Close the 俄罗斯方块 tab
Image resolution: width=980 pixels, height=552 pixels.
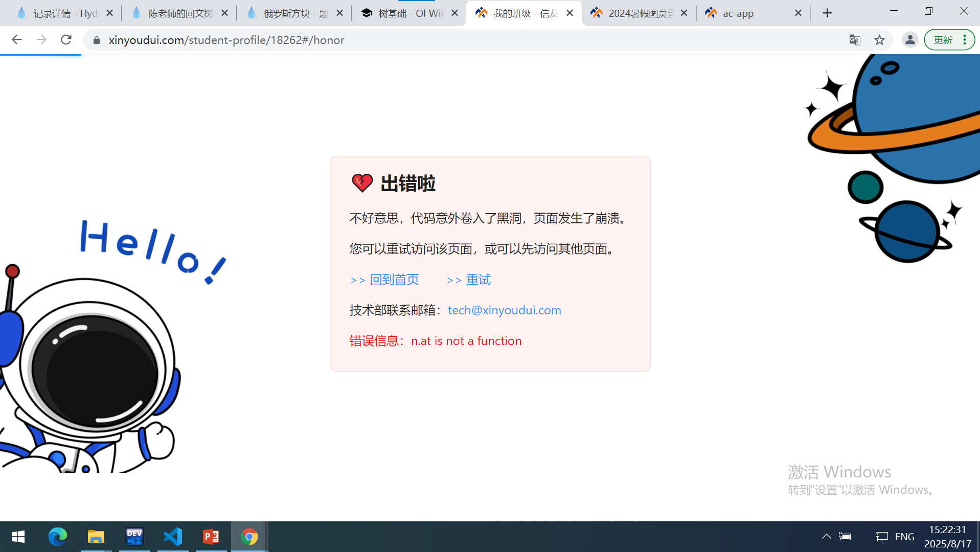point(339,13)
